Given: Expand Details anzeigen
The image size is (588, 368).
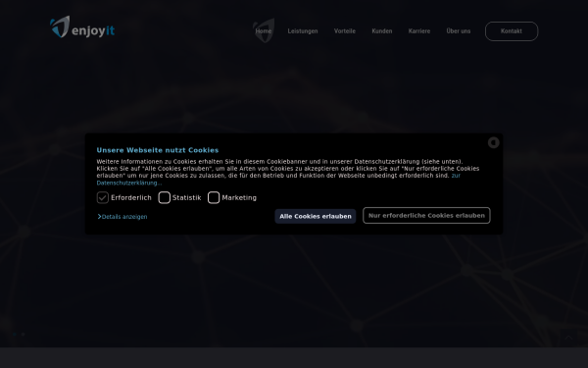Looking at the screenshot, I should click(122, 217).
